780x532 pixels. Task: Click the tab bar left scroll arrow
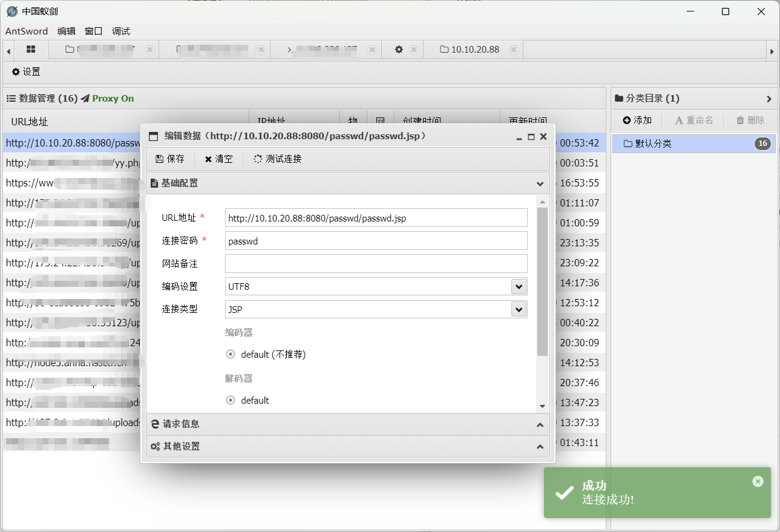[x=8, y=51]
